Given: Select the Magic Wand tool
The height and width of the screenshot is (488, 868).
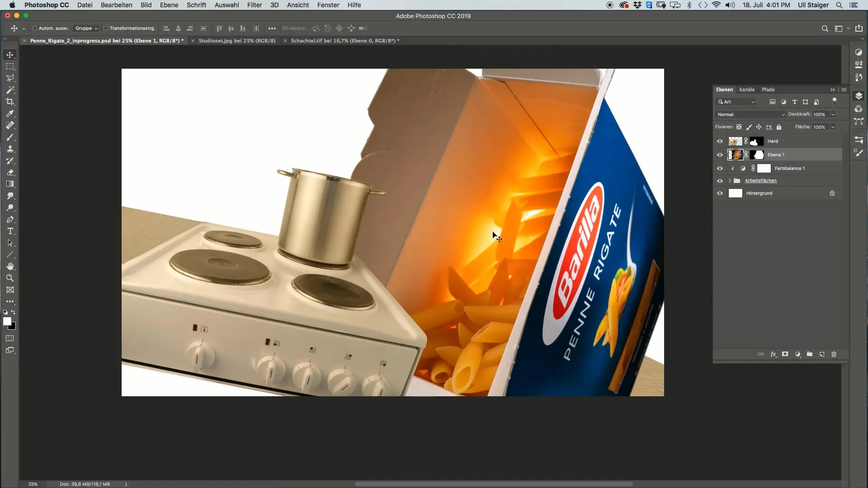Looking at the screenshot, I should (x=10, y=90).
